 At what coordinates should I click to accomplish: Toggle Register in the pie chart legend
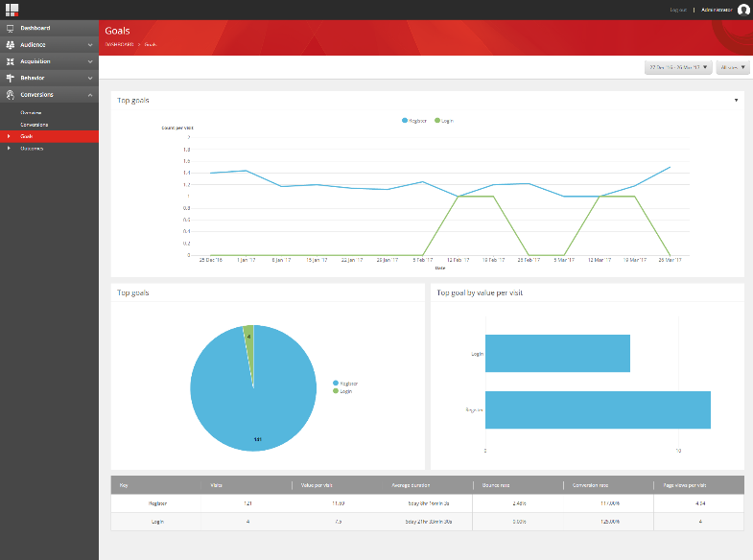(x=345, y=384)
